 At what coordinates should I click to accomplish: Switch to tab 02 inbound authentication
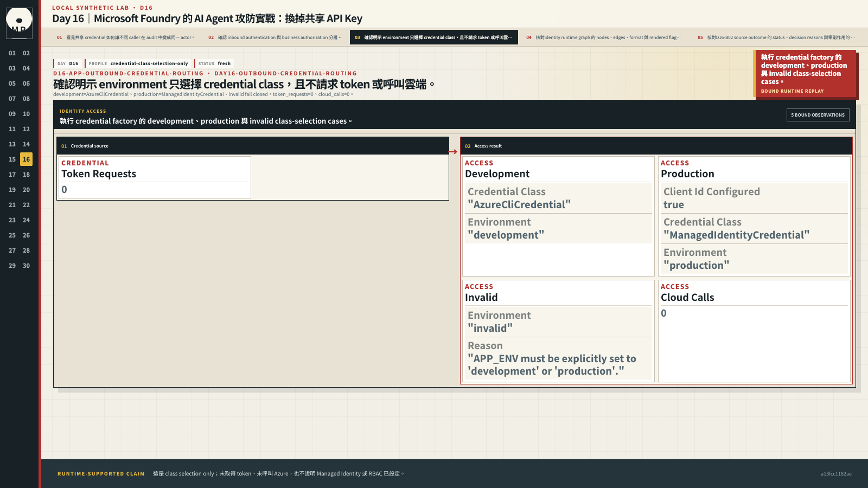(x=275, y=37)
